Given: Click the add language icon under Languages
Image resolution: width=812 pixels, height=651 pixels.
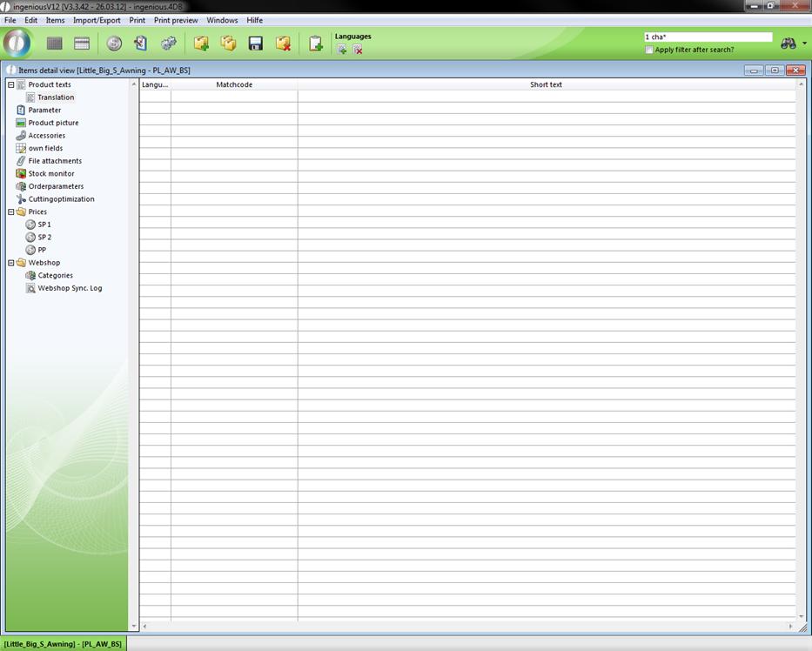Looking at the screenshot, I should 342,50.
